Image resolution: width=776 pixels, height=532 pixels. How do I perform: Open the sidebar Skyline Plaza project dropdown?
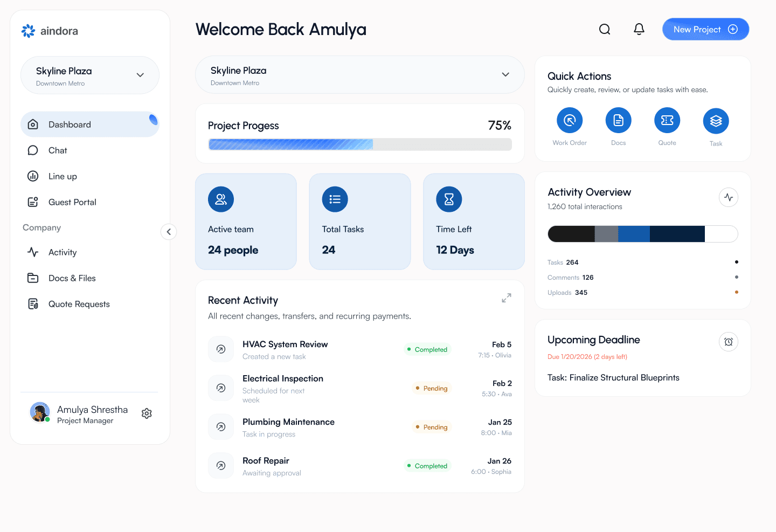point(90,75)
